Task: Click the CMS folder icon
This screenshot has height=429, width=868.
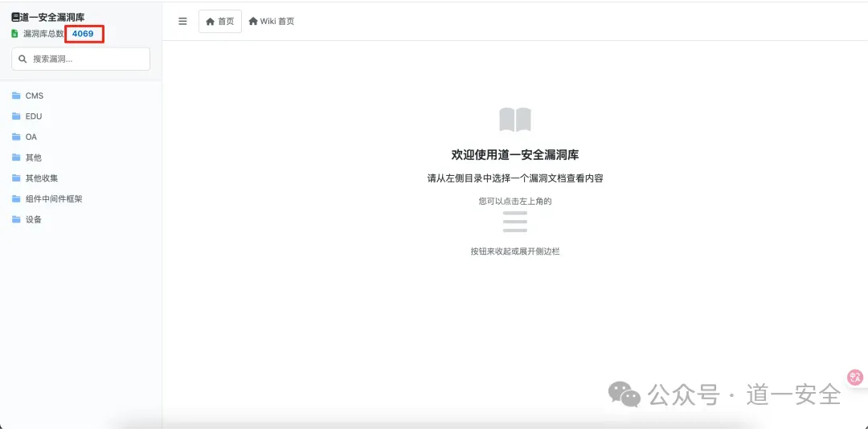Action: (x=16, y=96)
